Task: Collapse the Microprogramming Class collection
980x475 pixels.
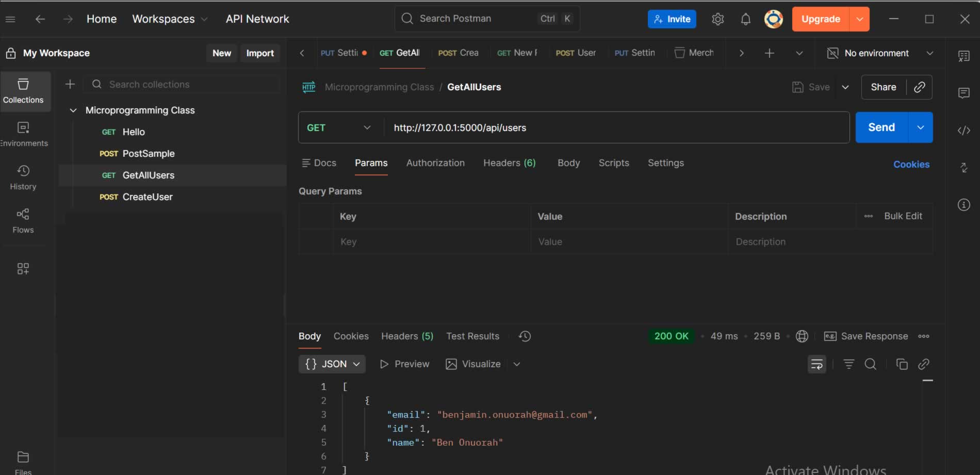Action: click(73, 110)
